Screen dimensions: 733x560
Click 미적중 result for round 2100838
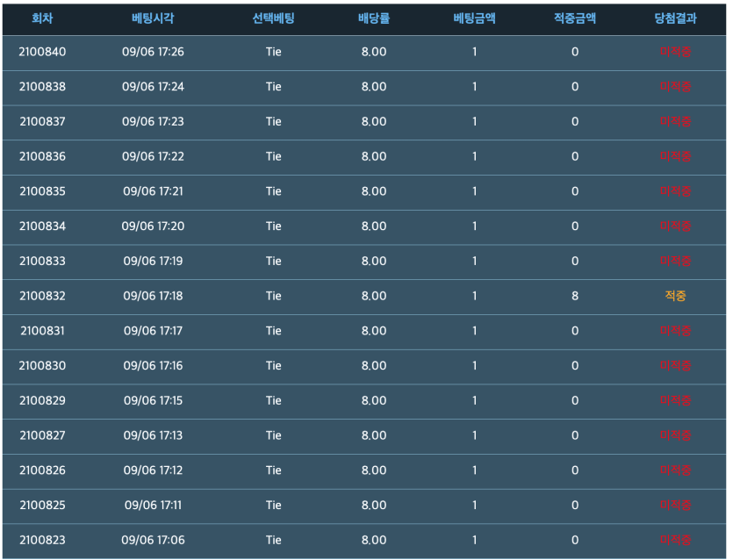(675, 87)
